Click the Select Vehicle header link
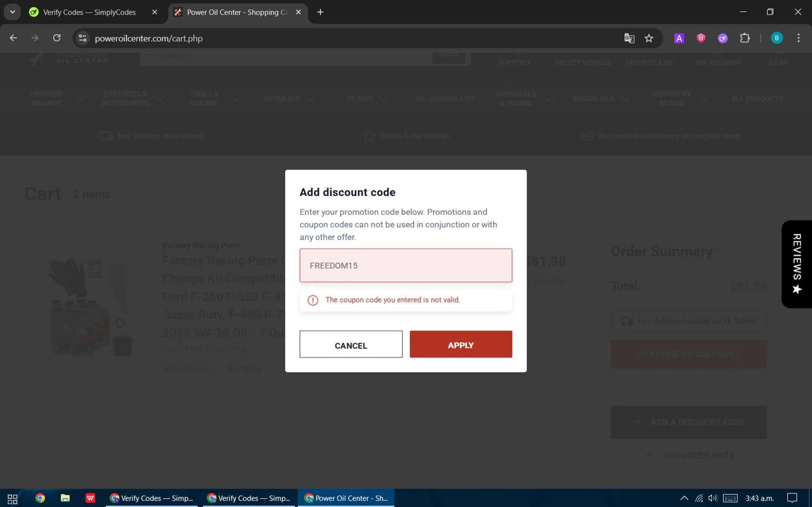The height and width of the screenshot is (507, 812). point(582,62)
